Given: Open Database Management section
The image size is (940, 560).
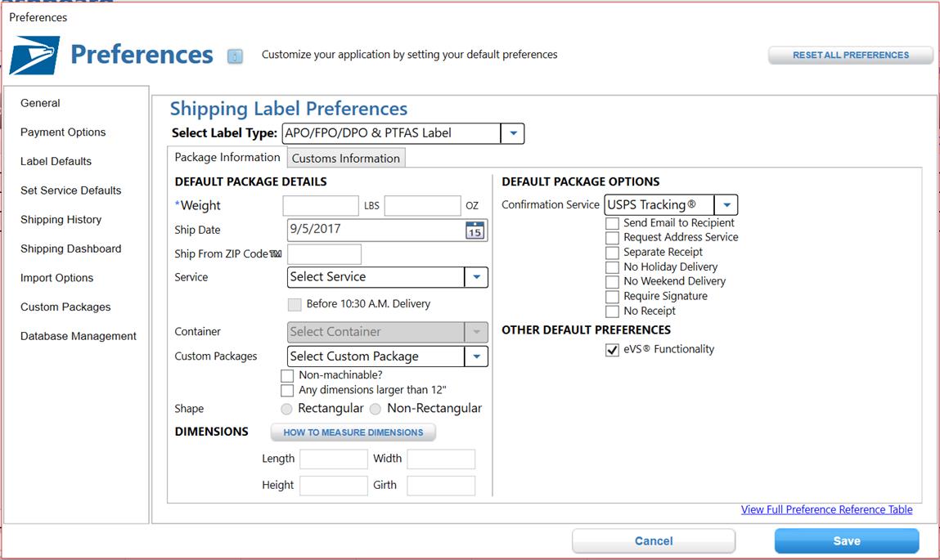Looking at the screenshot, I should pyautogui.click(x=79, y=336).
